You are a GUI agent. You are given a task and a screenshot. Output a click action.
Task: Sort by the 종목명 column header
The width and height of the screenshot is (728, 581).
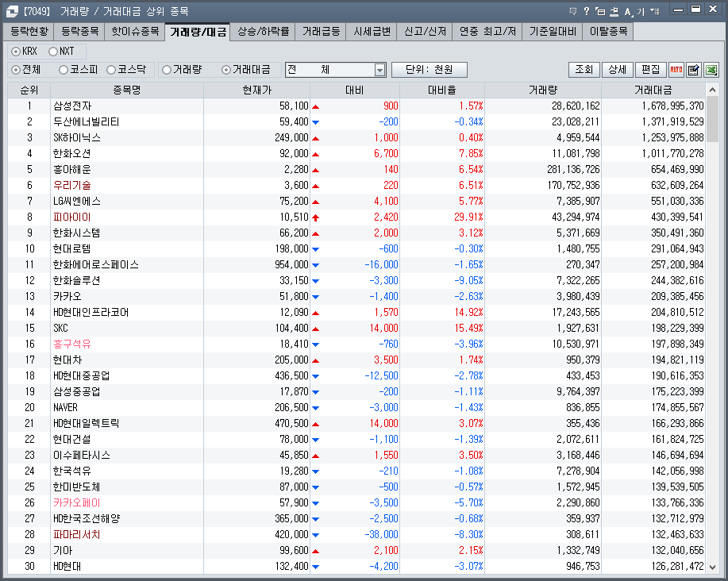(127, 90)
